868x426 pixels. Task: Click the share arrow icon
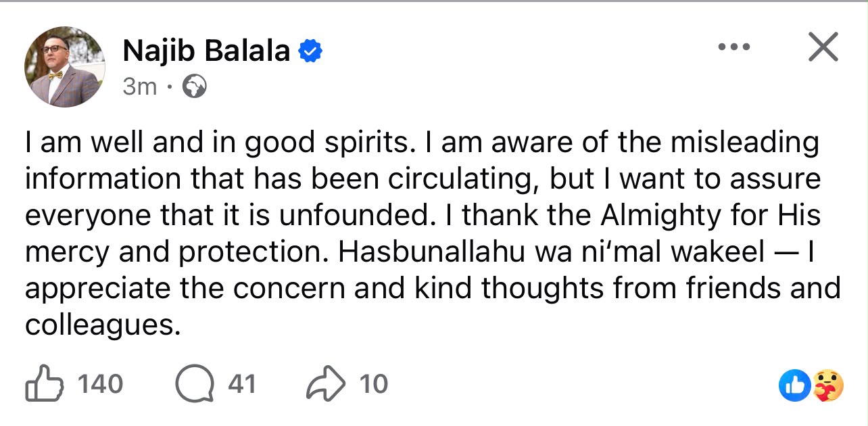tap(326, 385)
